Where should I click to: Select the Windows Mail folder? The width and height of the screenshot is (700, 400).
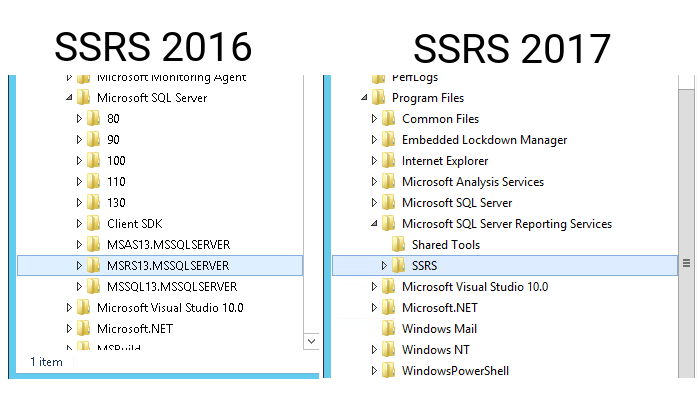439,329
